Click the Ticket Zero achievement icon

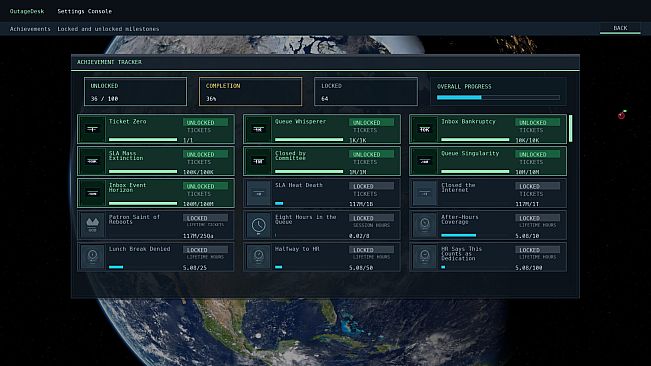click(x=92, y=129)
